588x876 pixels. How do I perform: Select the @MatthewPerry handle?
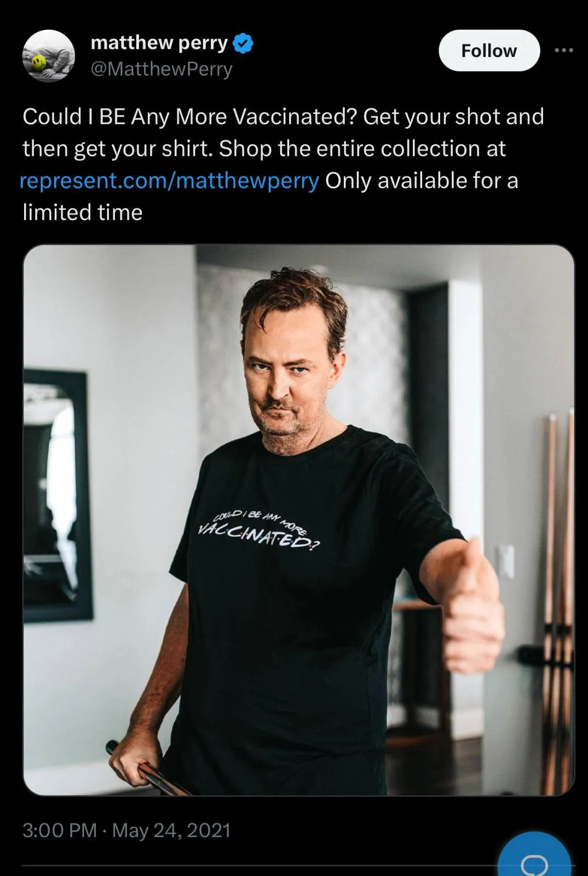pyautogui.click(x=161, y=70)
